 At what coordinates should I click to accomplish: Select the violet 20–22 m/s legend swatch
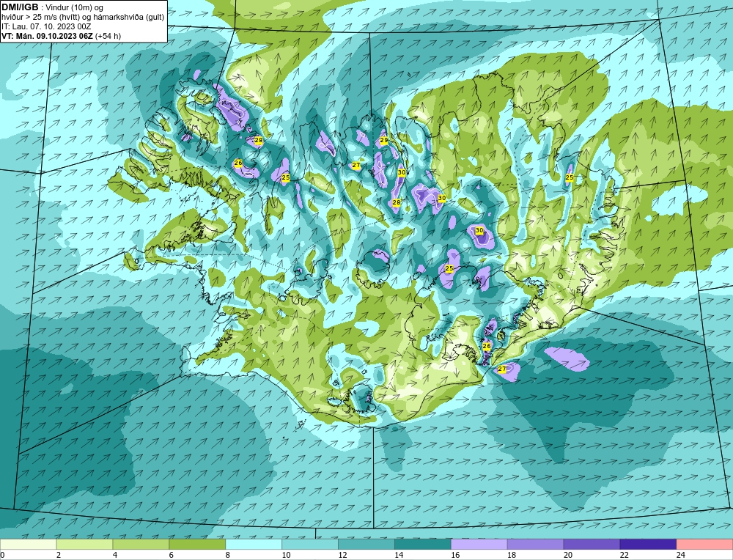coord(592,544)
